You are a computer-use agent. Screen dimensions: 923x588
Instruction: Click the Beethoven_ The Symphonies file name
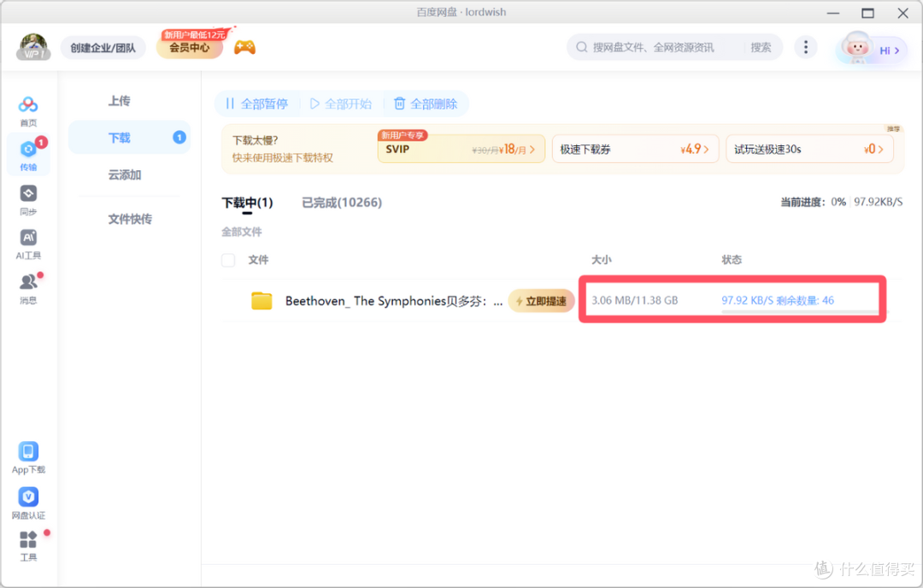394,301
